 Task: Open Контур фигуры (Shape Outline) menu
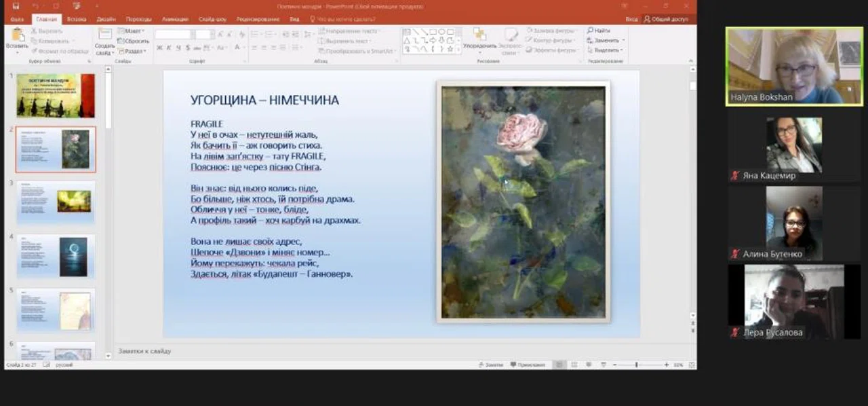coord(550,41)
